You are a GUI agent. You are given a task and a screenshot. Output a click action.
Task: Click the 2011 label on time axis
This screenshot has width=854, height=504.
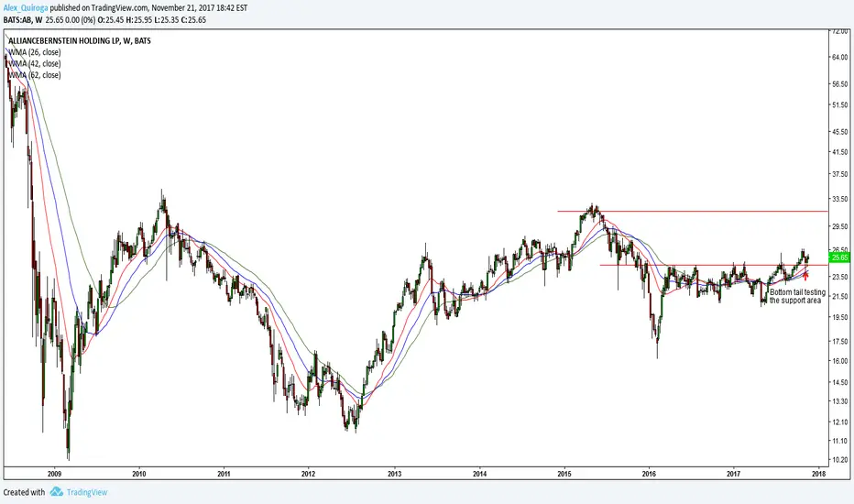tap(224, 474)
